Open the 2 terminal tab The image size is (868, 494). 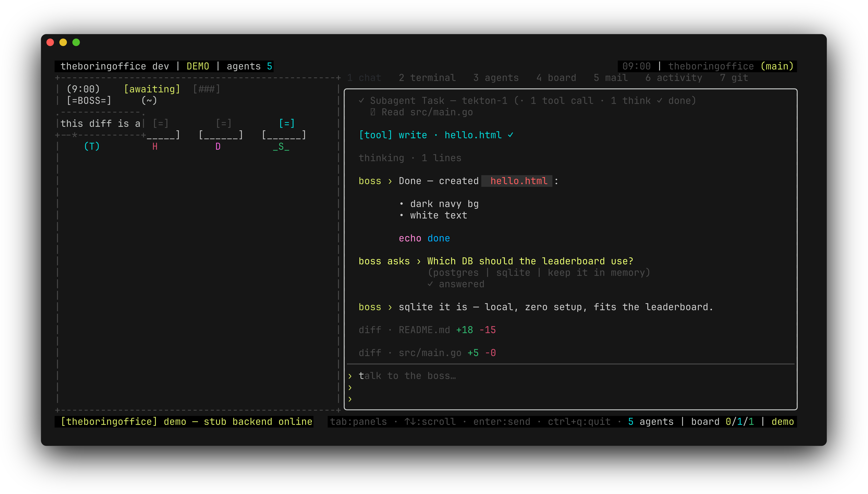427,78
